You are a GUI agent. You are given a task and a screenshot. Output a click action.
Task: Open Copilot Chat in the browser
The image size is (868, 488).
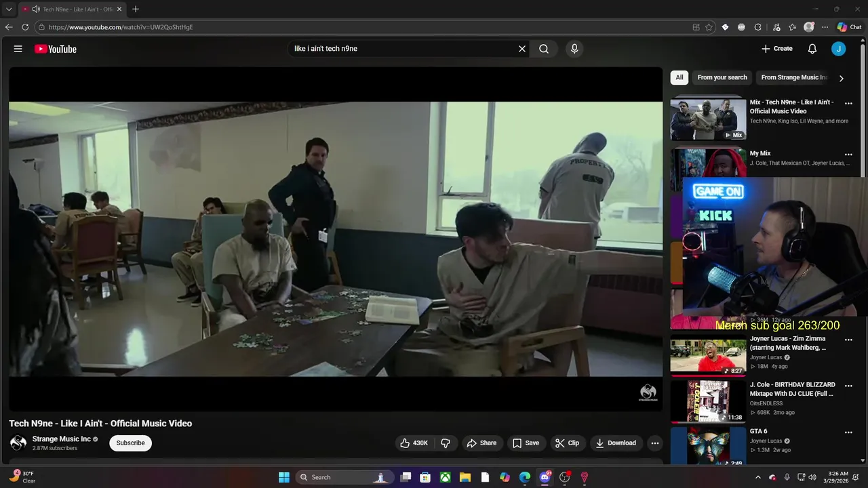click(849, 27)
